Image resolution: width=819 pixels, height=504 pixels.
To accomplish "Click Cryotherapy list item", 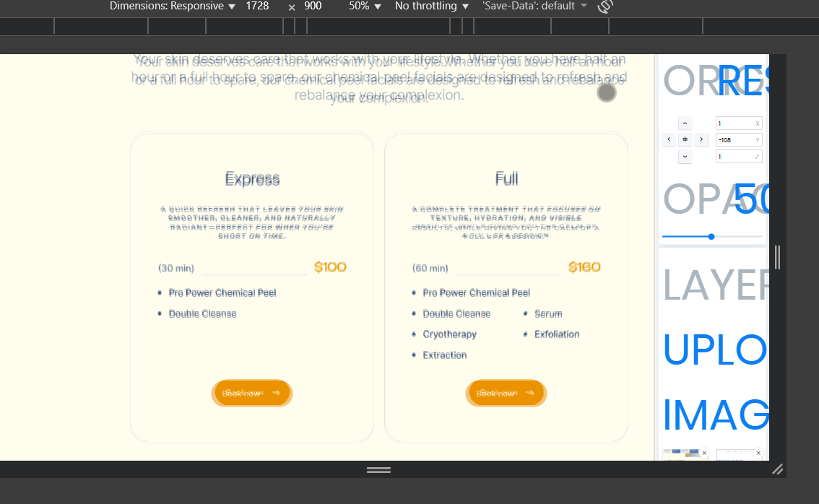I will 450,334.
